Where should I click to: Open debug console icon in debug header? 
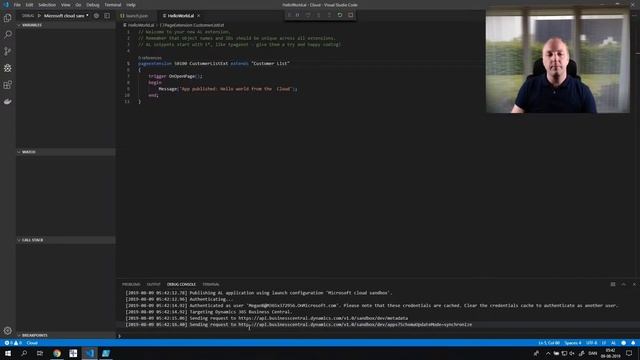pos(107,16)
